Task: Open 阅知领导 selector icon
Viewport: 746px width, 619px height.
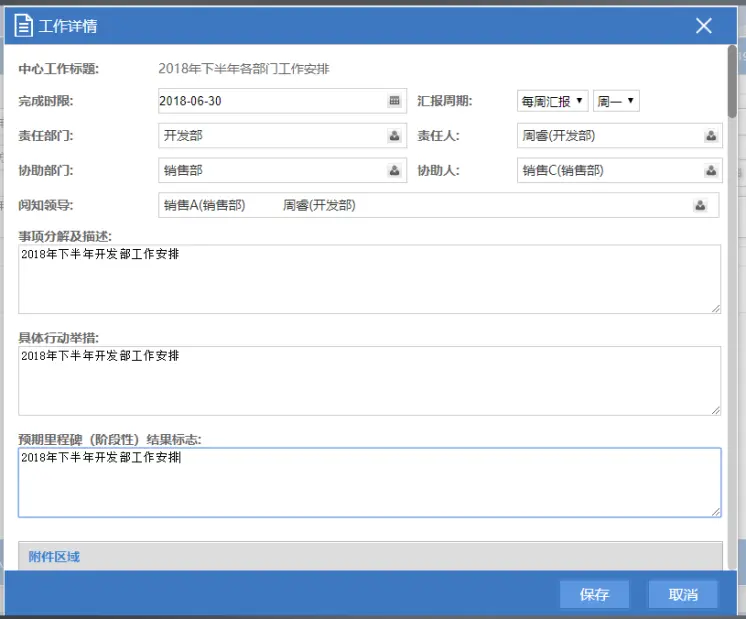Action: click(700, 205)
